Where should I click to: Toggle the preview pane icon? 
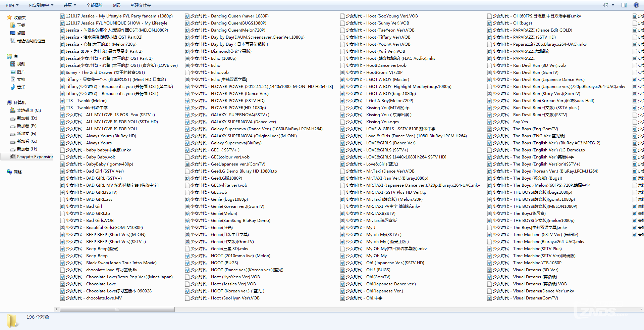(x=624, y=5)
